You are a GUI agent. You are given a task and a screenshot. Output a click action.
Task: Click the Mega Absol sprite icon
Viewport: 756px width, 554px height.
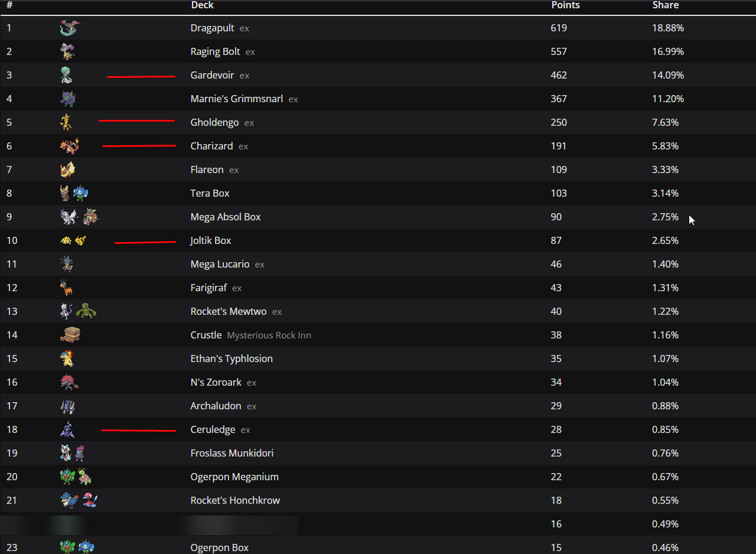69,217
